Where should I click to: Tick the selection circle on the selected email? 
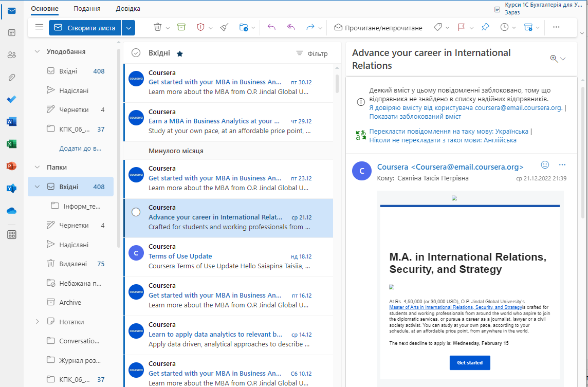pyautogui.click(x=136, y=212)
